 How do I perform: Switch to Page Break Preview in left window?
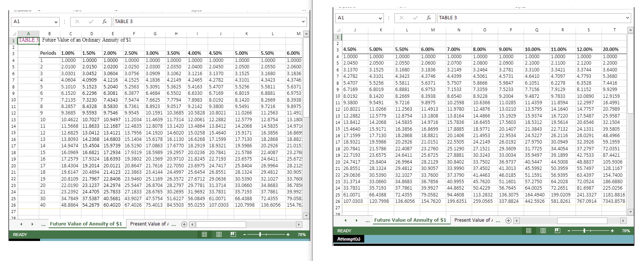233,235
